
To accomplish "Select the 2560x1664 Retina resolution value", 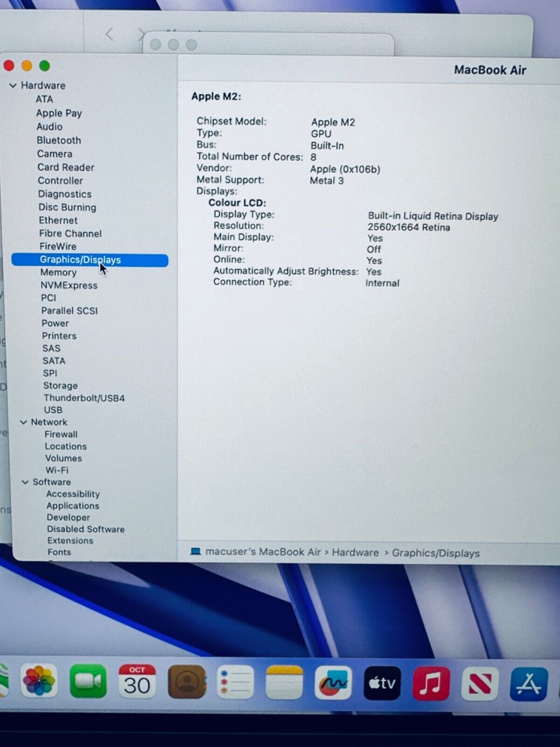I will (x=409, y=227).
